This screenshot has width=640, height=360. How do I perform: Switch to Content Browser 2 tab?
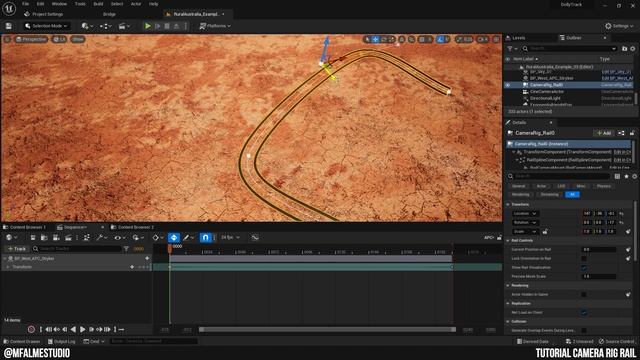pos(133,227)
